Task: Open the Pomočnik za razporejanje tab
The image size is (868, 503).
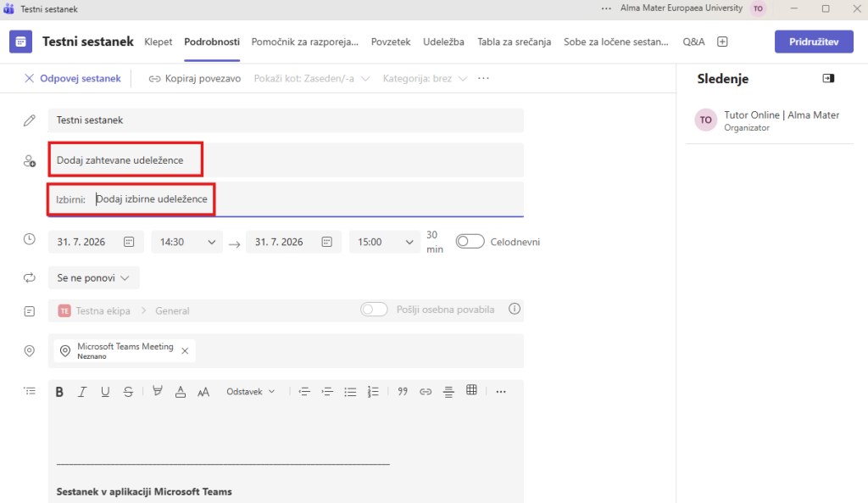Action: coord(305,42)
